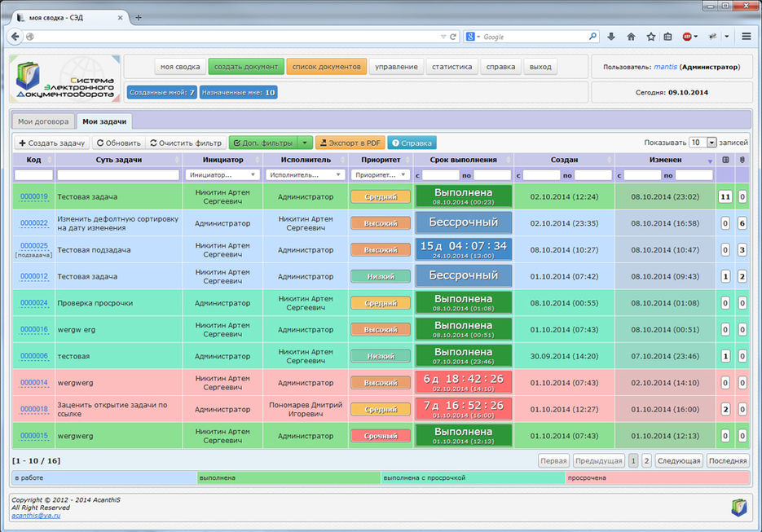Open 'список документов' menu item
The height and width of the screenshot is (532, 762).
326,67
